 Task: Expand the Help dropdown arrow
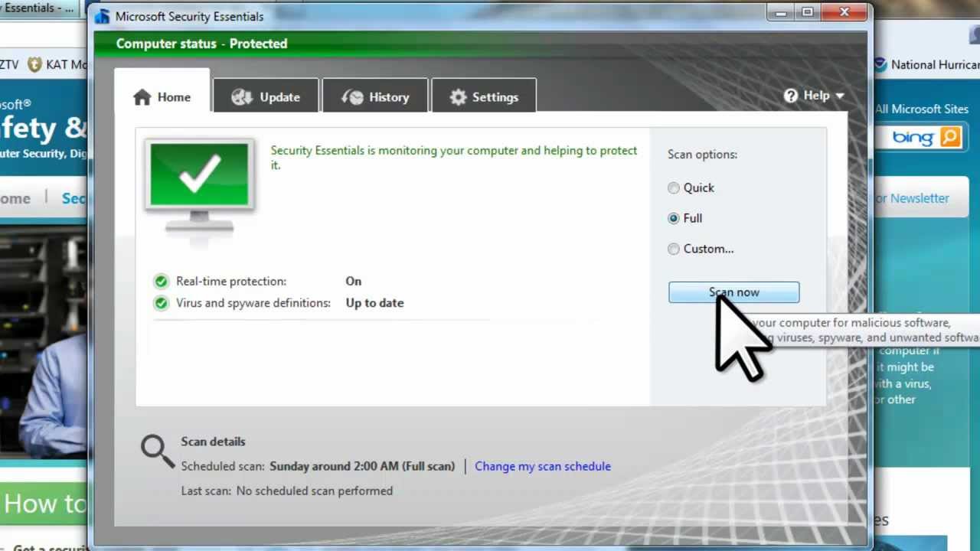tap(840, 96)
